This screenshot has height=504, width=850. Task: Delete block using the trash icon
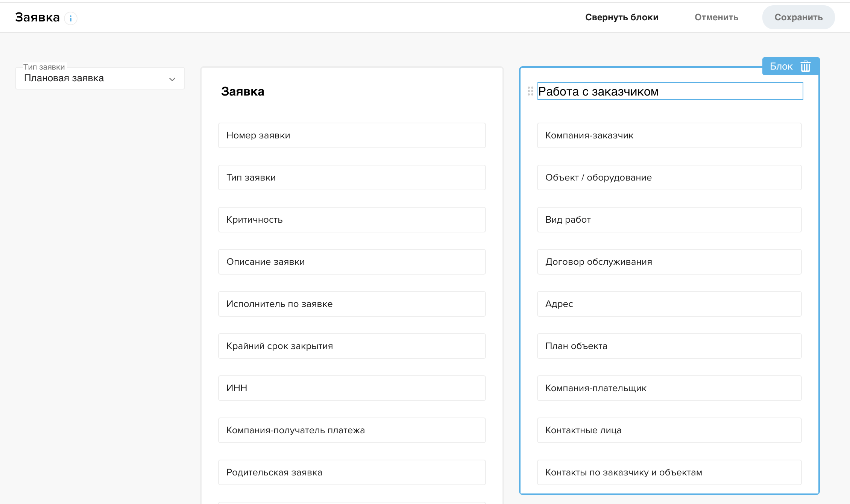coord(805,66)
